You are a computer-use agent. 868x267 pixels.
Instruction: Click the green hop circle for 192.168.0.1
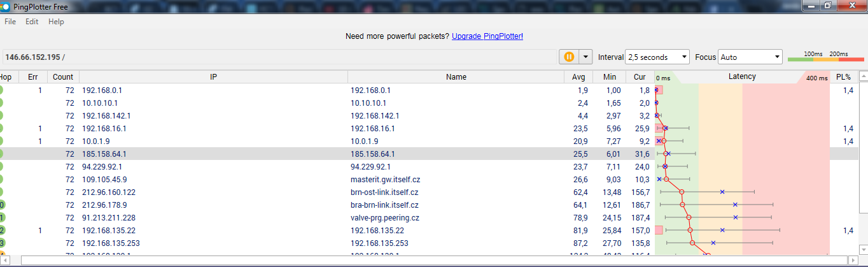tap(1, 90)
